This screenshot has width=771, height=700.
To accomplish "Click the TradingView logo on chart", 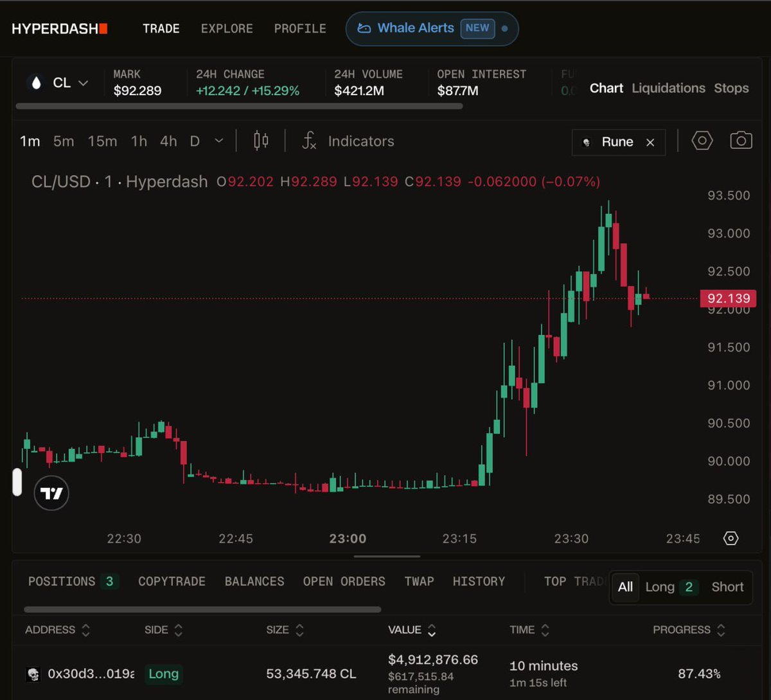I will point(51,493).
